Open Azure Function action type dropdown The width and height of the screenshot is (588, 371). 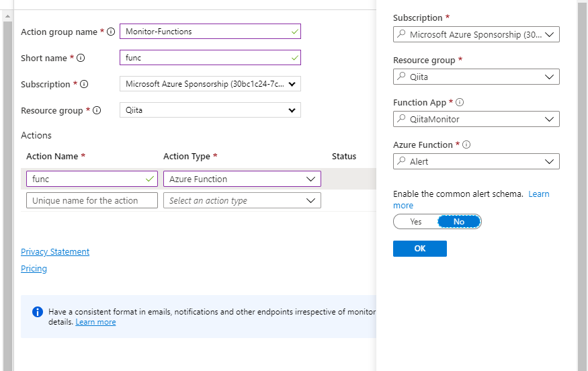tap(242, 179)
